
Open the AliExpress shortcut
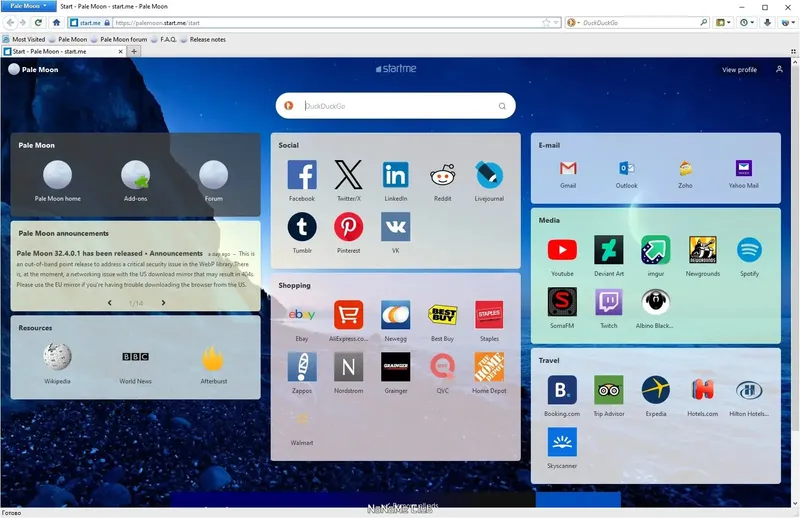coord(348,315)
